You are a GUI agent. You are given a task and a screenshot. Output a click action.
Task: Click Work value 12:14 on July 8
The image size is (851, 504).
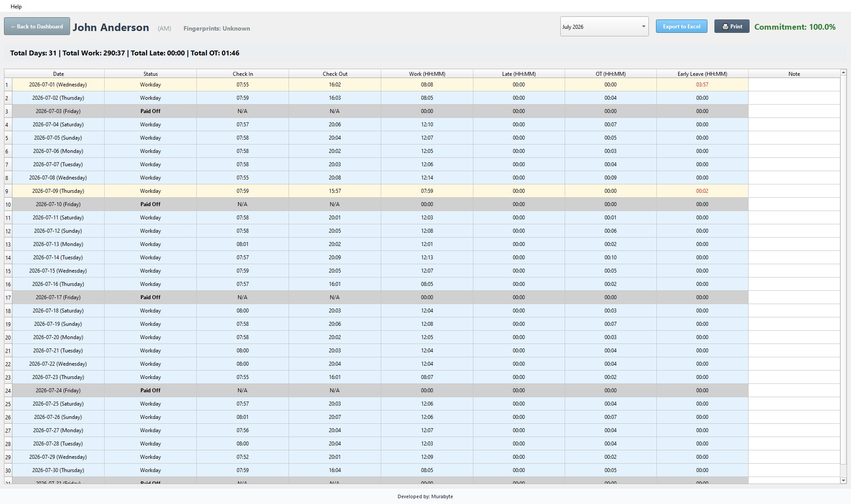click(427, 178)
